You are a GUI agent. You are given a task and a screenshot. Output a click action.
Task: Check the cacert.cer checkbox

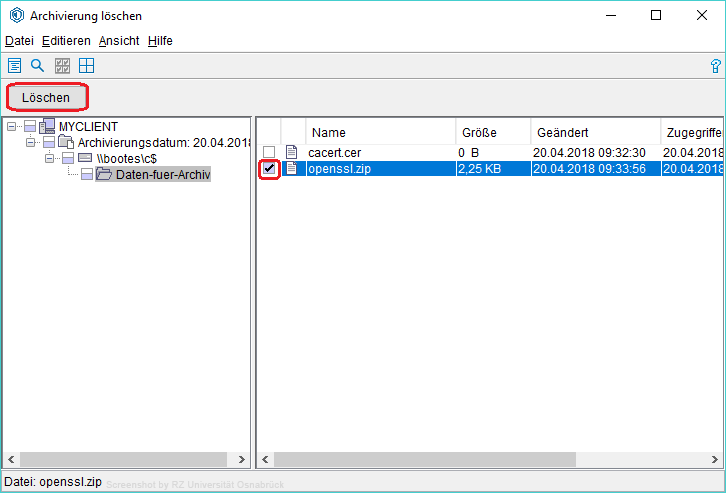coord(269,152)
